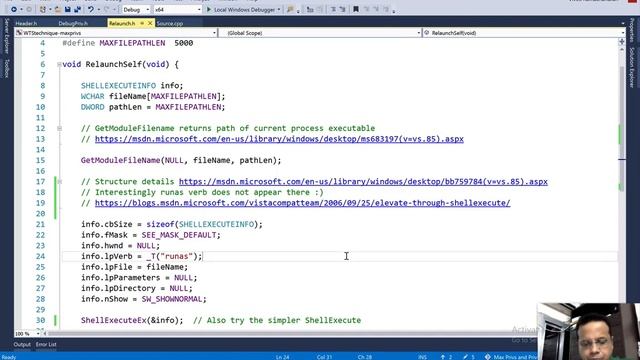Click DWORD pathLen declaration line

(153, 107)
